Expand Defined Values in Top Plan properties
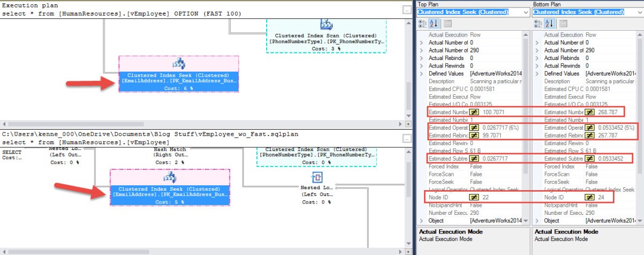Image resolution: width=644 pixels, height=255 pixels. 421,73
